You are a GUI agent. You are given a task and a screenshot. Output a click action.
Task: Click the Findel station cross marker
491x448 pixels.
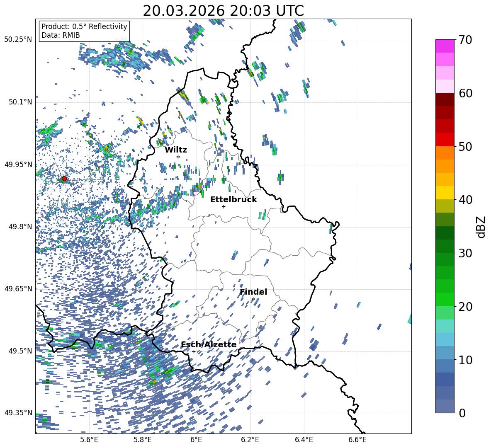point(253,299)
